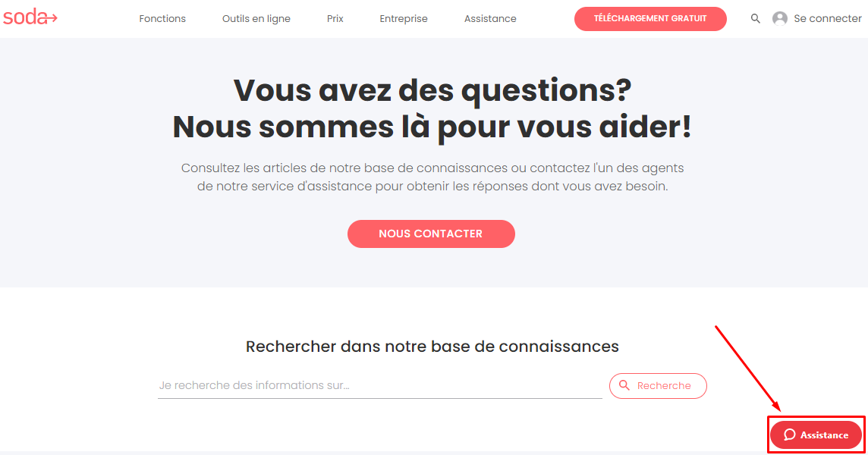Viewport: 868px width, 455px height.
Task: Click the Se connecter link
Action: pyautogui.click(x=827, y=18)
